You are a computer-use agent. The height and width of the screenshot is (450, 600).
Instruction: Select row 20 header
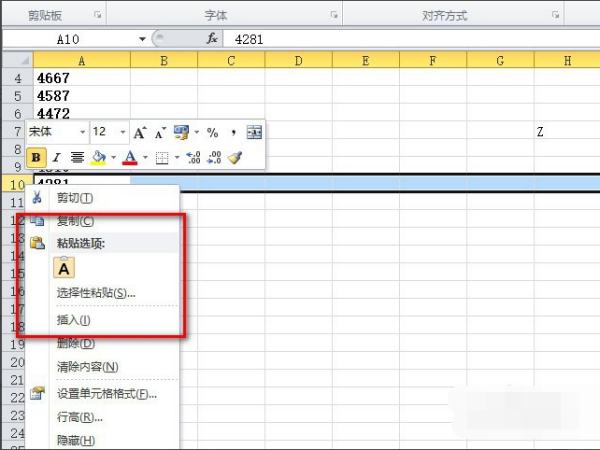point(14,362)
